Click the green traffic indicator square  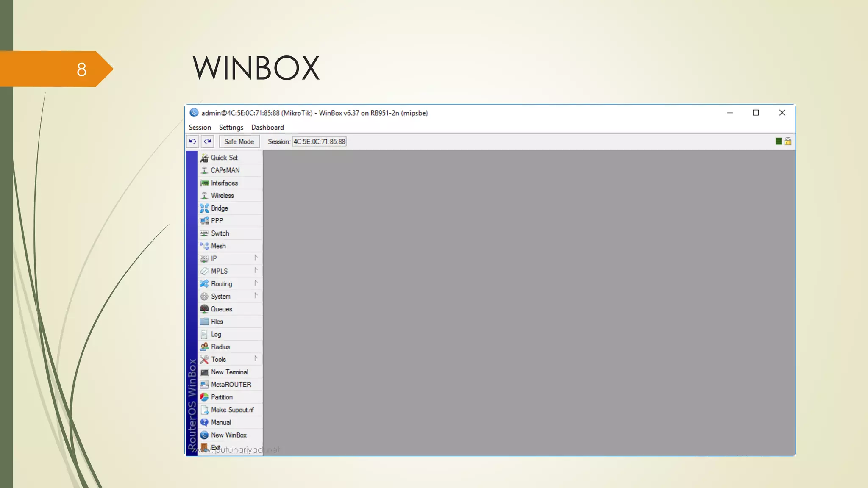click(779, 141)
